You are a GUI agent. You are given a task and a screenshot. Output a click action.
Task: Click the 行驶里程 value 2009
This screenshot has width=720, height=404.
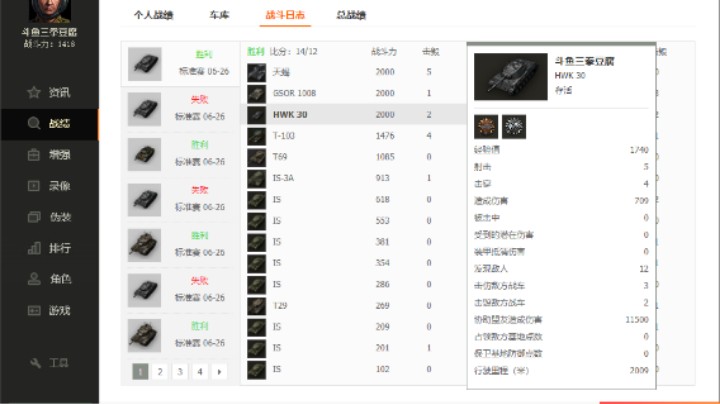[x=639, y=371]
